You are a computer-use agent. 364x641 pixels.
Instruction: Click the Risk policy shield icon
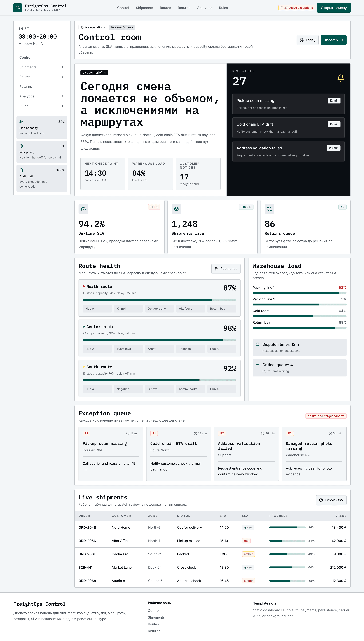pos(21,146)
